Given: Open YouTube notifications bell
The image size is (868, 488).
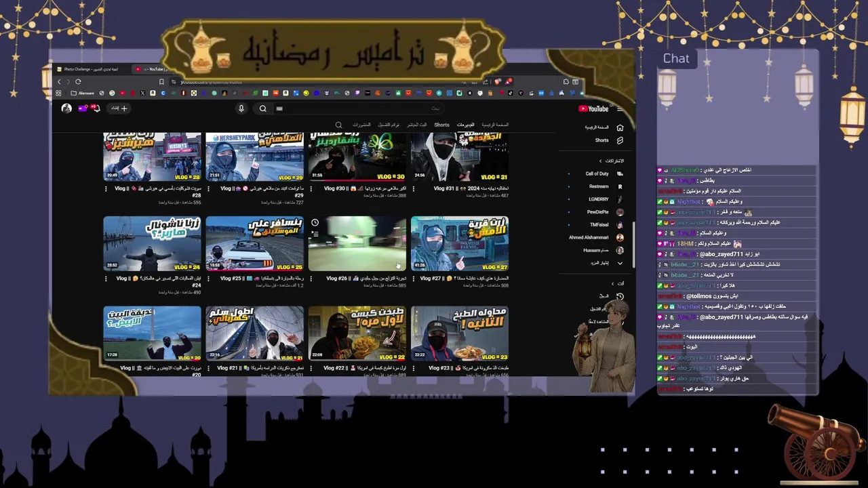Looking at the screenshot, I should coord(96,108).
